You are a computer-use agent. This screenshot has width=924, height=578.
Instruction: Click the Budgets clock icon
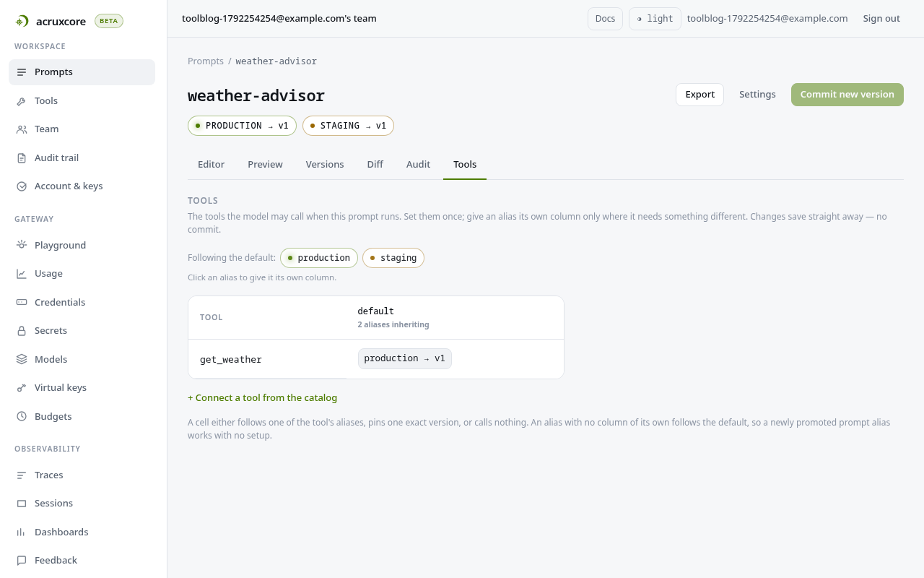pyautogui.click(x=22, y=417)
